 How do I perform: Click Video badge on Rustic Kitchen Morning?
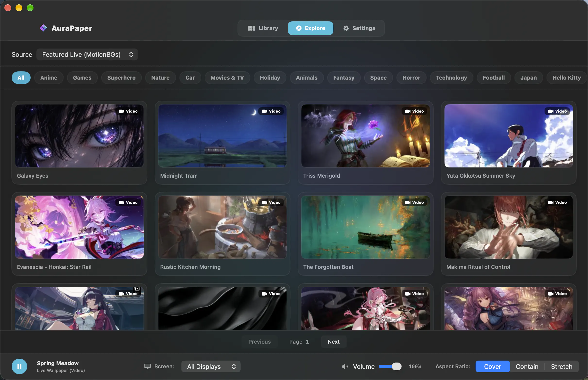[x=271, y=202]
